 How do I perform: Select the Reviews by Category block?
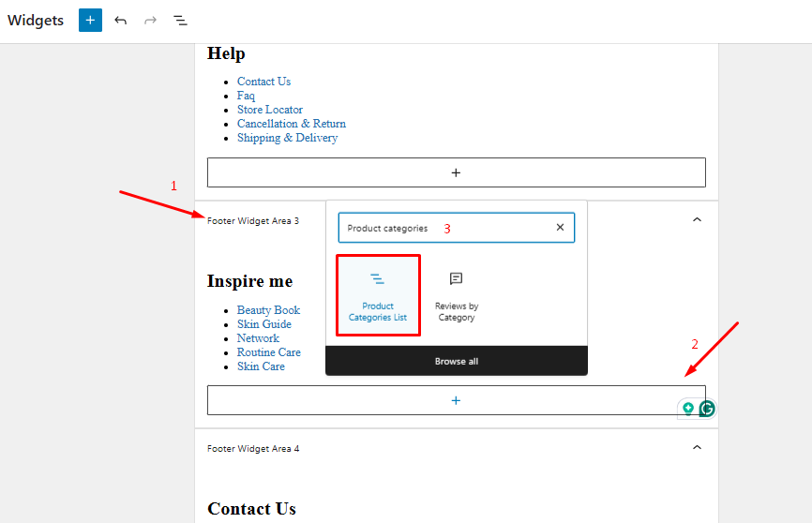pyautogui.click(x=457, y=295)
